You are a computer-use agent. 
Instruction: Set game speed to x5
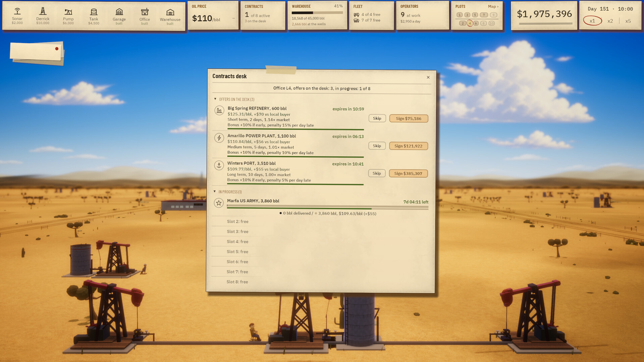coord(628,21)
